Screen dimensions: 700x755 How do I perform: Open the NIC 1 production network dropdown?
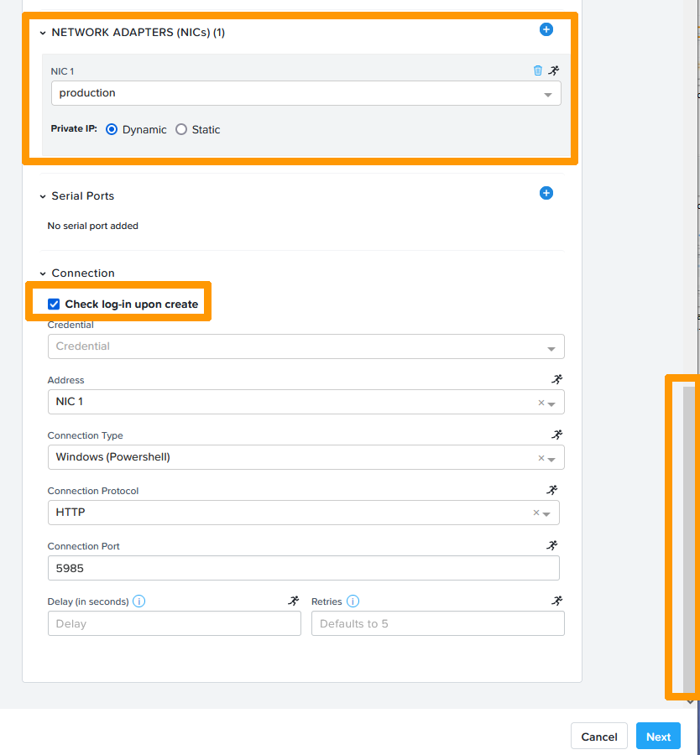tap(306, 93)
